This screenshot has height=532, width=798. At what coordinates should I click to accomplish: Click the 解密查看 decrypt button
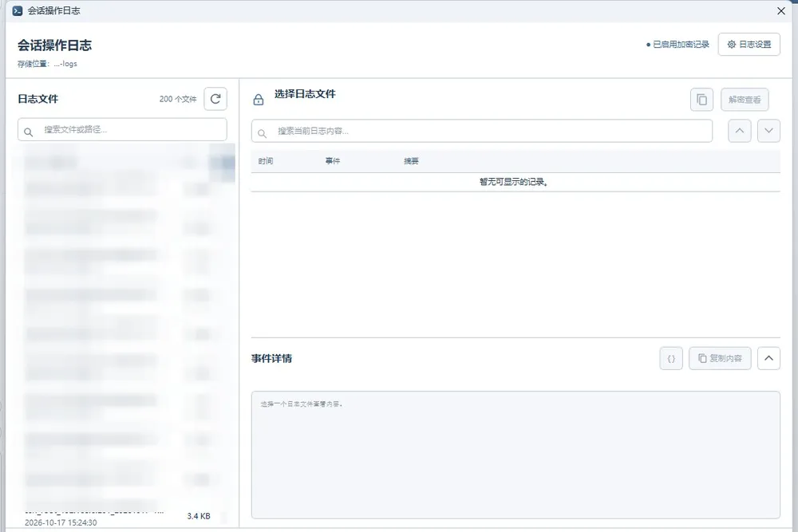745,100
